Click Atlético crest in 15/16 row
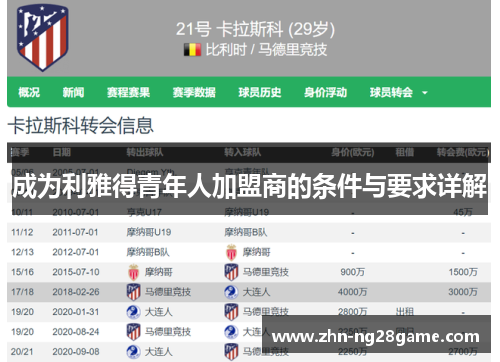500x362 pixels. tap(231, 272)
